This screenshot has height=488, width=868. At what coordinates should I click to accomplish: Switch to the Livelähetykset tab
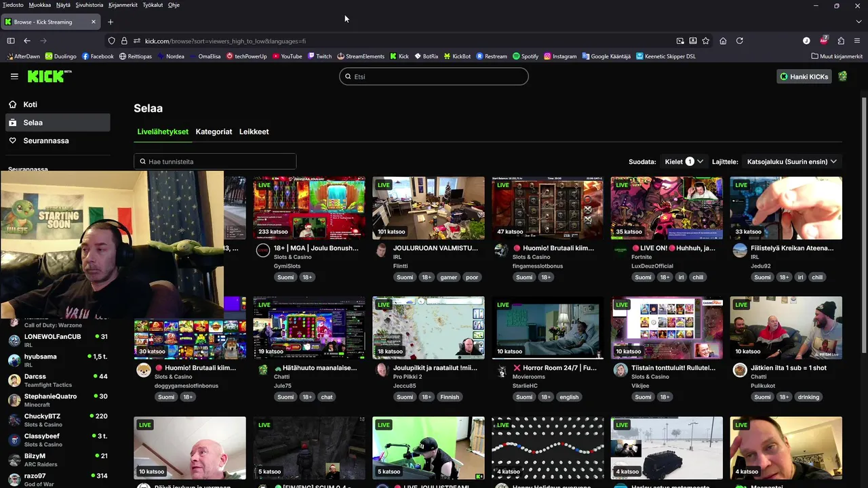(163, 131)
